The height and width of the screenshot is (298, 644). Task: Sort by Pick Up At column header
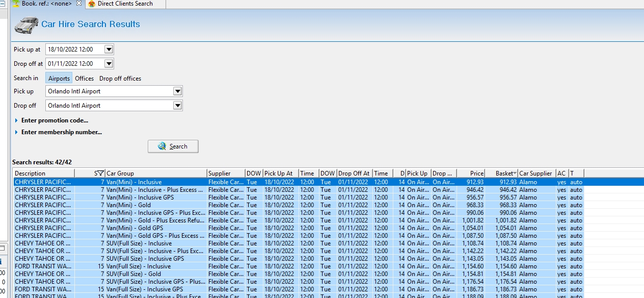click(281, 173)
